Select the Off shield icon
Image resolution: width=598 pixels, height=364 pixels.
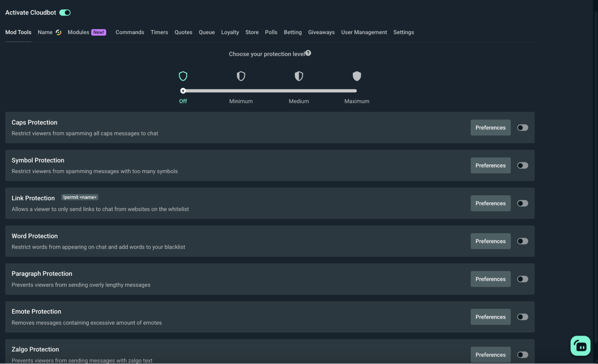click(x=183, y=76)
